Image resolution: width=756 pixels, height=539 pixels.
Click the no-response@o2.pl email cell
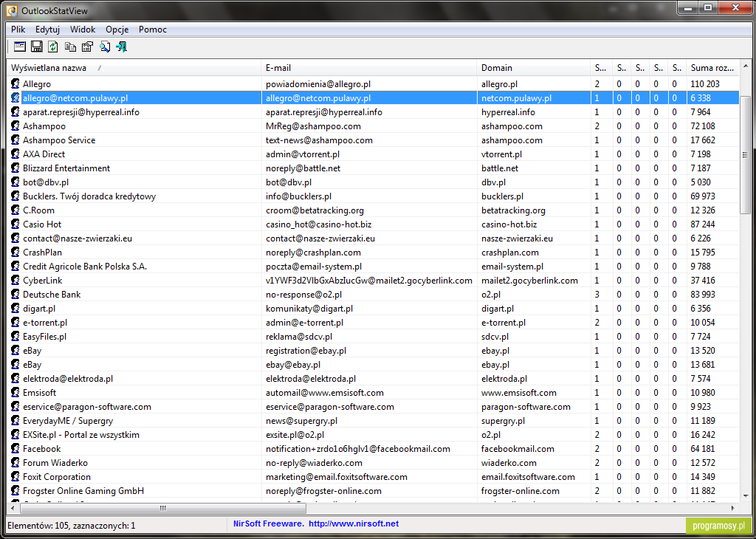[303, 294]
